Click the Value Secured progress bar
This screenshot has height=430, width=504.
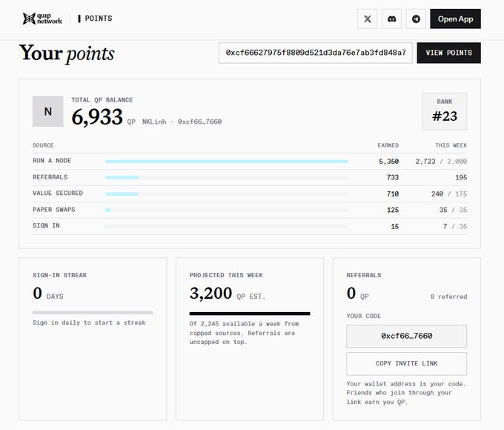click(x=226, y=194)
